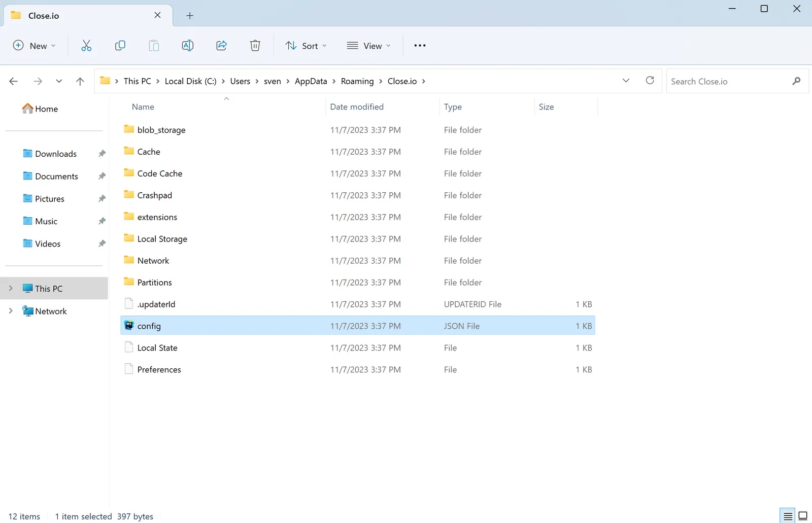Go back with the left arrow
The image size is (812, 523).
(14, 81)
